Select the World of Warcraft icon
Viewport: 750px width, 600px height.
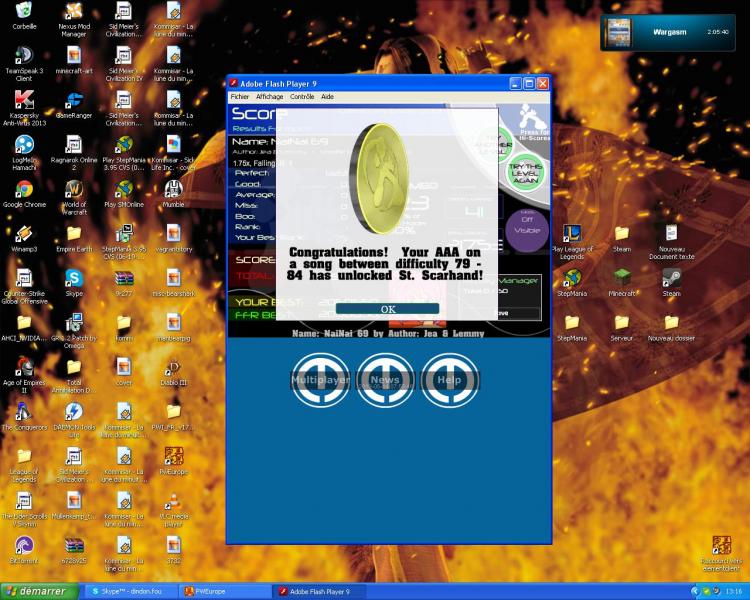click(x=74, y=198)
